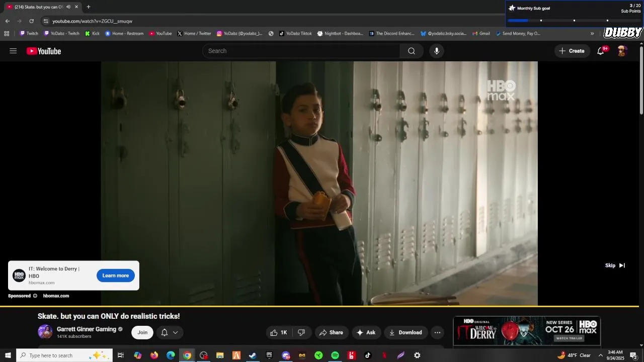
Task: Click the Monthly Sub goal progress bar
Action: [574, 21]
